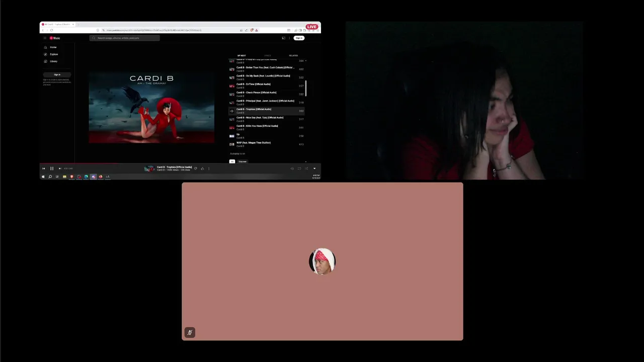Play Check Please from the queue
Screen dimensions: 644x362
[267, 94]
